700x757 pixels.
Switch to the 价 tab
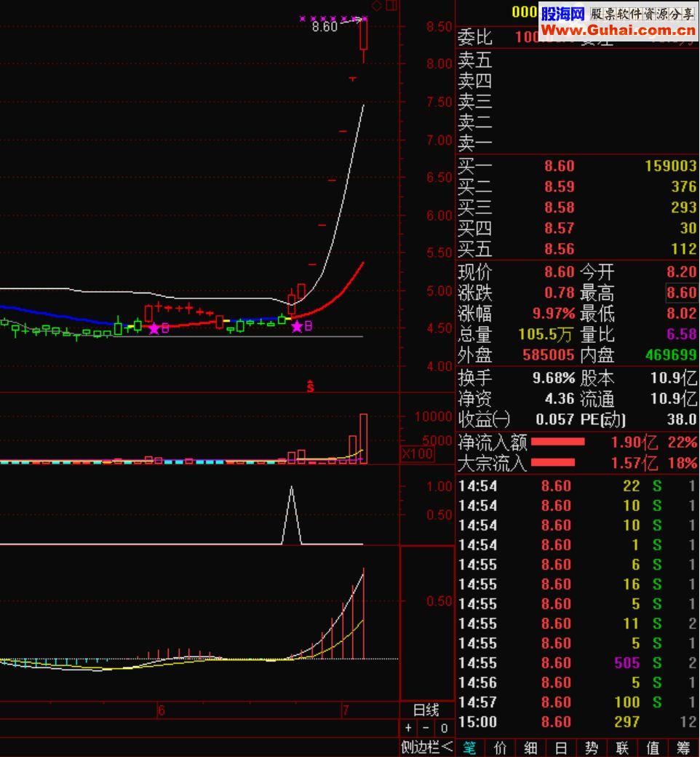pyautogui.click(x=500, y=748)
